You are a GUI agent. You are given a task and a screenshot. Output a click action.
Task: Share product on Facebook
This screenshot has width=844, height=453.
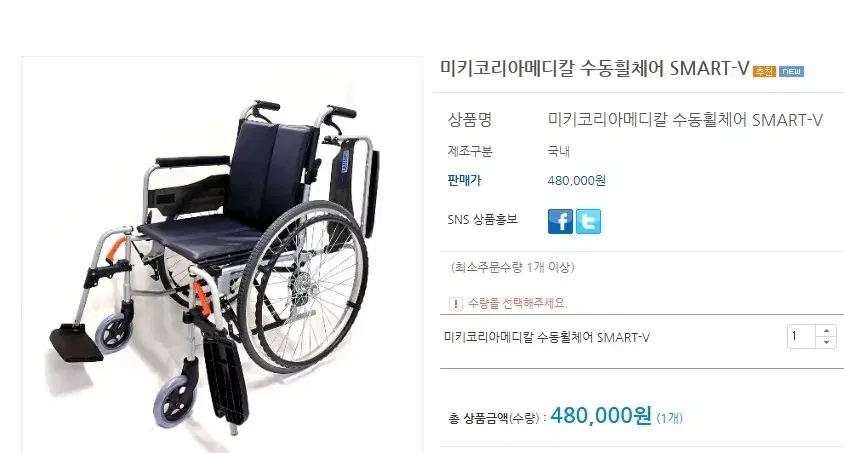click(560, 222)
